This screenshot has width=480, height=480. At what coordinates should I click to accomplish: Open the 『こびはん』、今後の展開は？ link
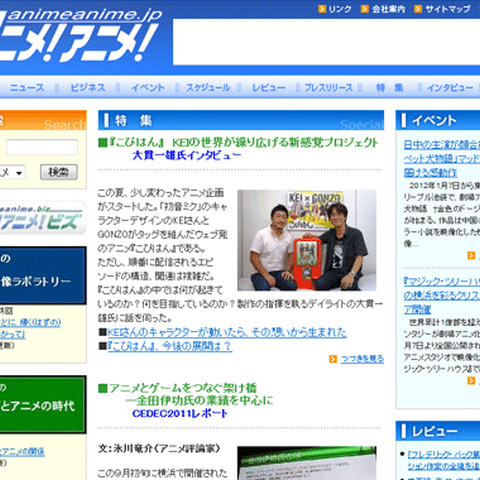(x=170, y=346)
